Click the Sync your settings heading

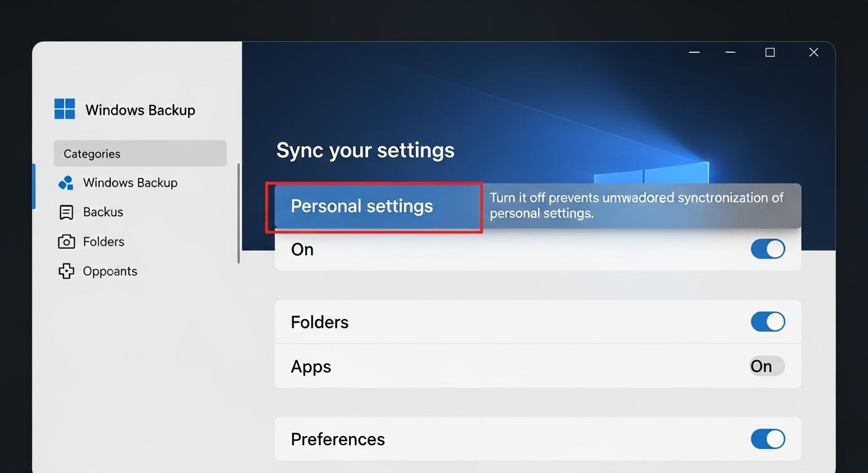(x=365, y=150)
